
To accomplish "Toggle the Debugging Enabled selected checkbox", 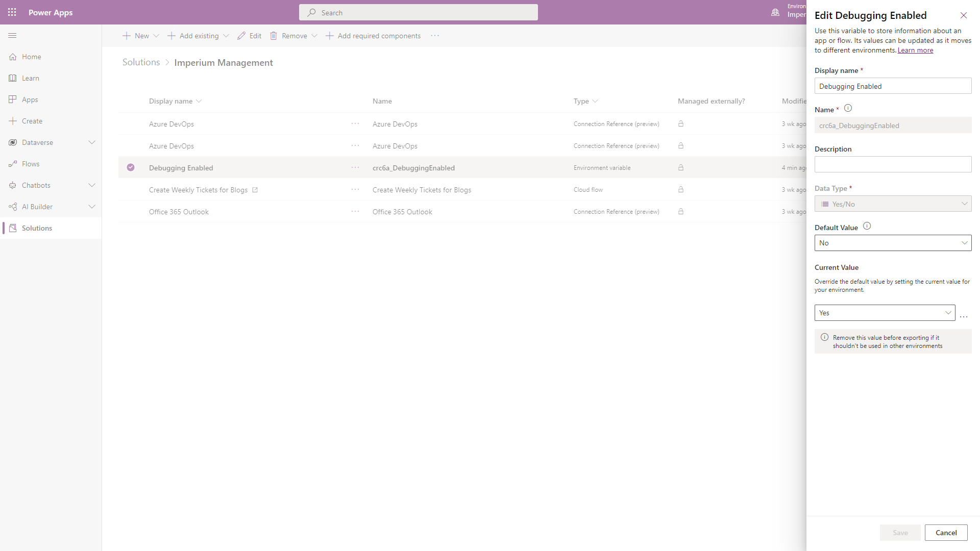I will [x=131, y=167].
